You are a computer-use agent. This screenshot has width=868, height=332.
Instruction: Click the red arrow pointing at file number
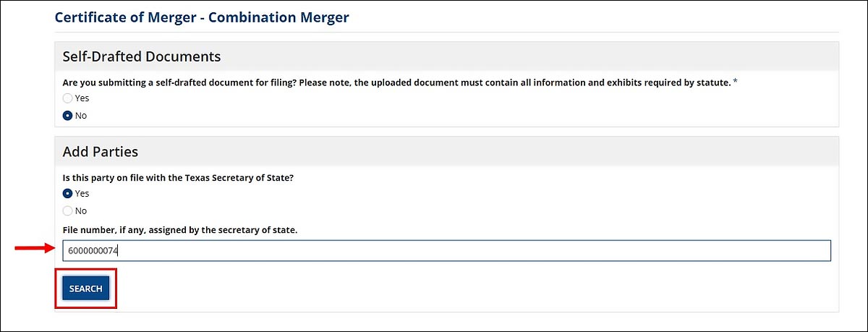click(35, 249)
